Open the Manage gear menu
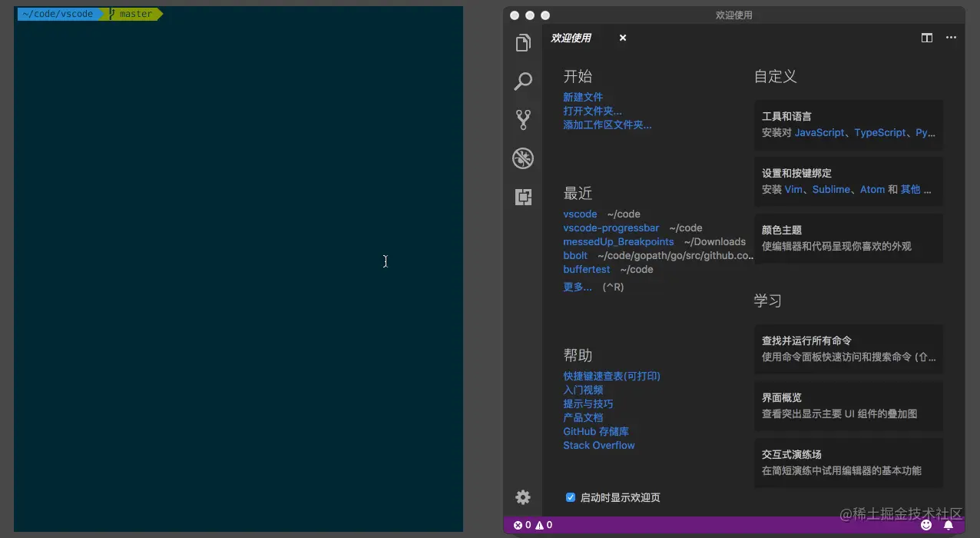Screen dimensions: 980x538 pos(523,497)
